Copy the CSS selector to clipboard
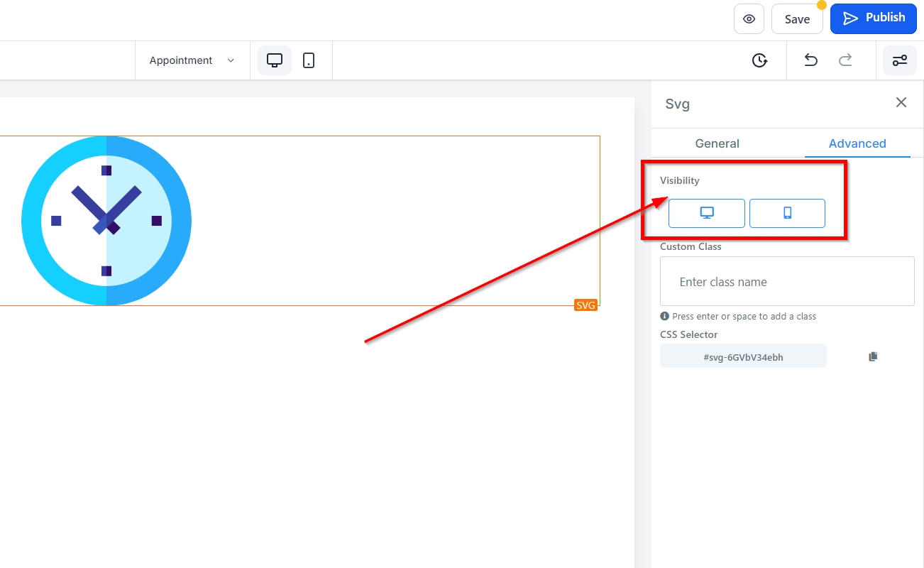Screen dimensions: 924x568 (873, 356)
